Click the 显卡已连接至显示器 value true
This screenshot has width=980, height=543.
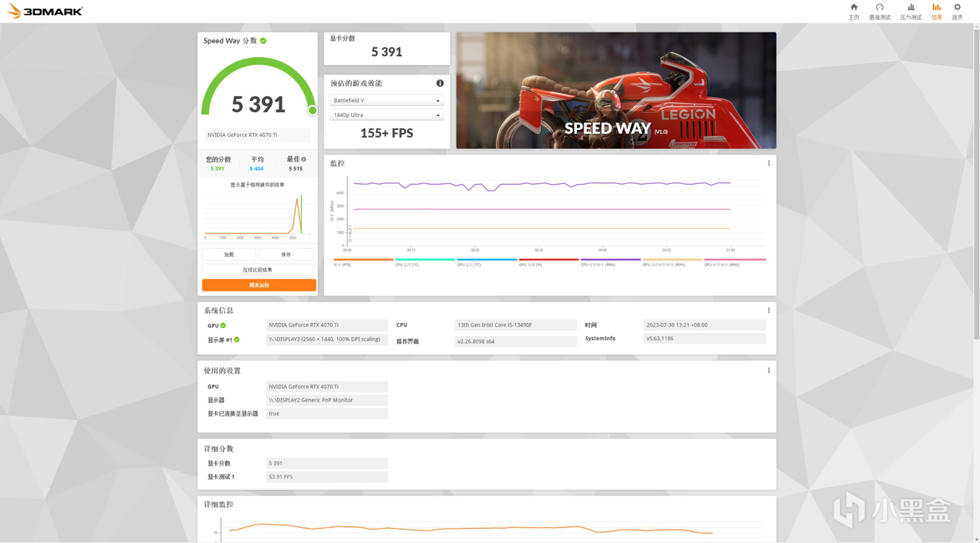327,414
